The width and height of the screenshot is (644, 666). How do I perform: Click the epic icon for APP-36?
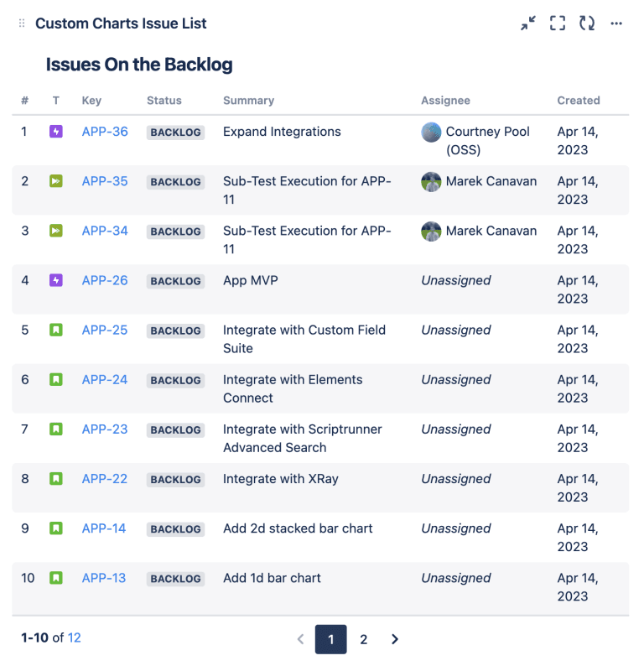[x=56, y=132]
